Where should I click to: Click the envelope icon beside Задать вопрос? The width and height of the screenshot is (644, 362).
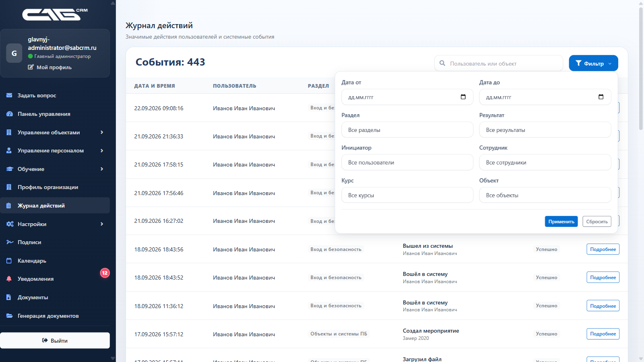coord(9,95)
